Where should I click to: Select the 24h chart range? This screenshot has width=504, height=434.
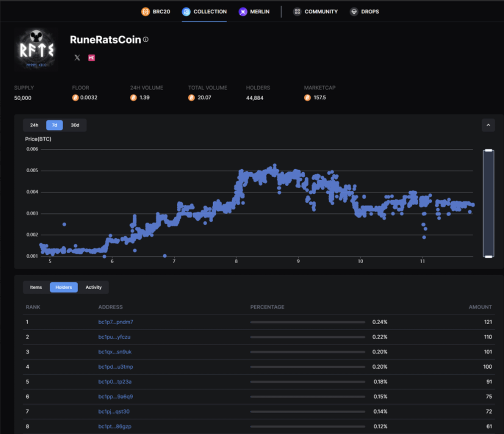tap(34, 125)
